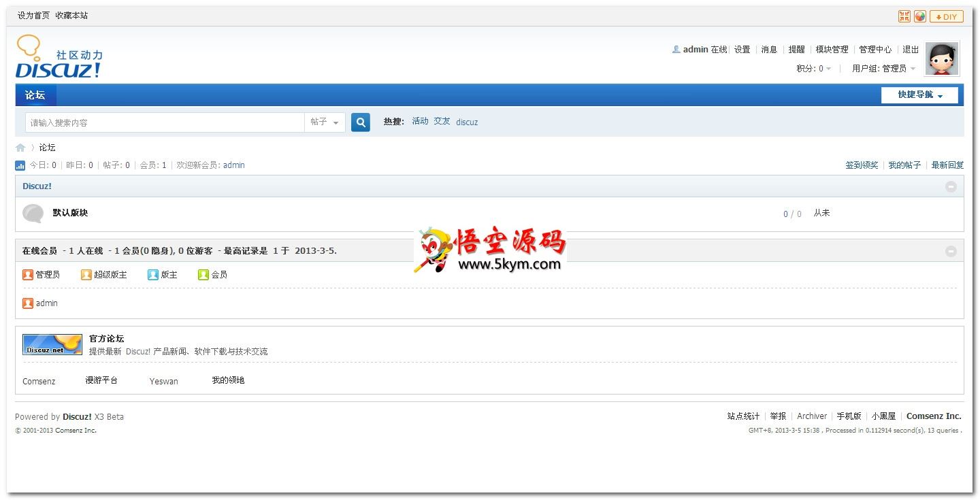Click Discuz! link in Powered by footer
Image resolution: width=980 pixels, height=500 pixels.
coord(77,417)
